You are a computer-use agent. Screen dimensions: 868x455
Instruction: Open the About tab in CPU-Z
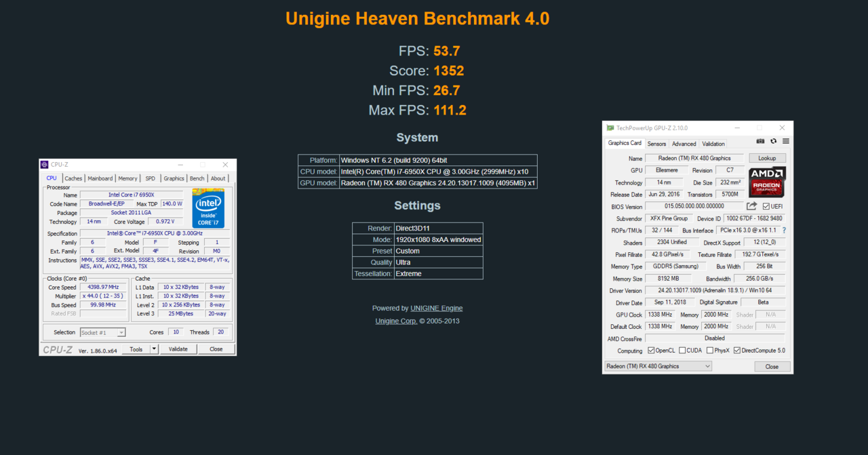click(218, 178)
